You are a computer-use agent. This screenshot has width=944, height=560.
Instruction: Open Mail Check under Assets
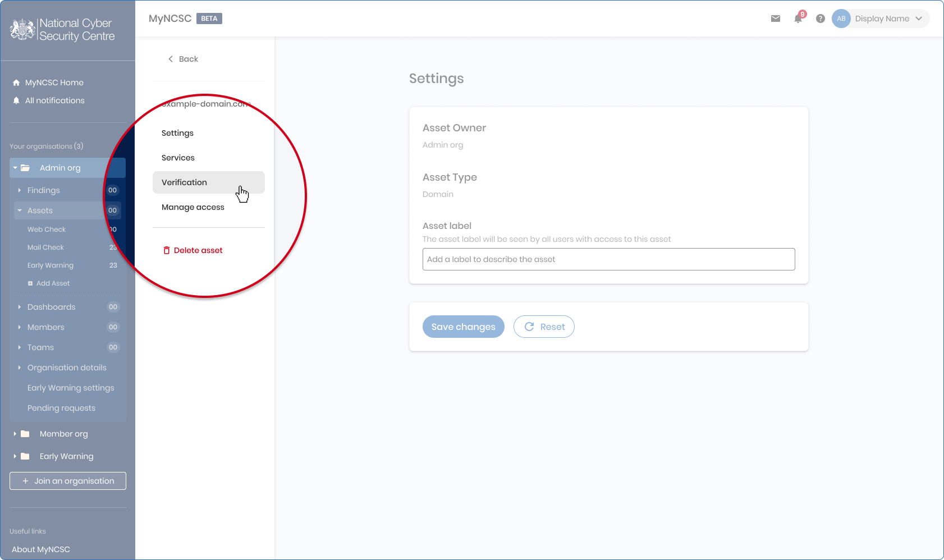coord(45,247)
